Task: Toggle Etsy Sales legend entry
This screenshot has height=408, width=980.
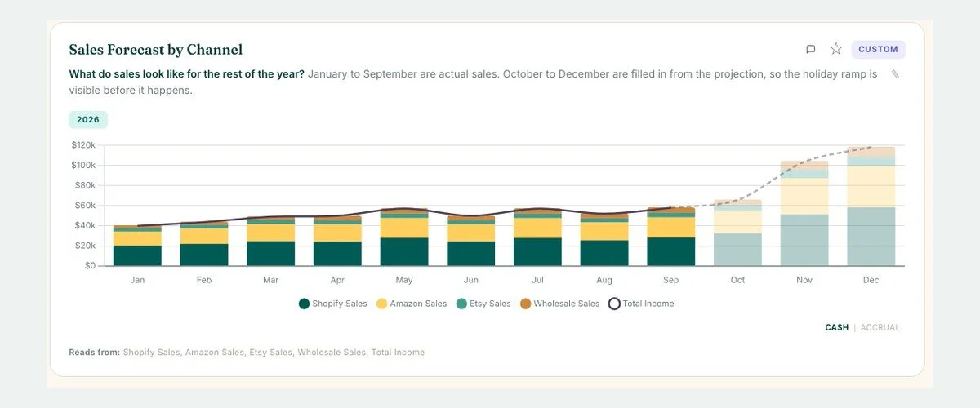Action: [483, 304]
